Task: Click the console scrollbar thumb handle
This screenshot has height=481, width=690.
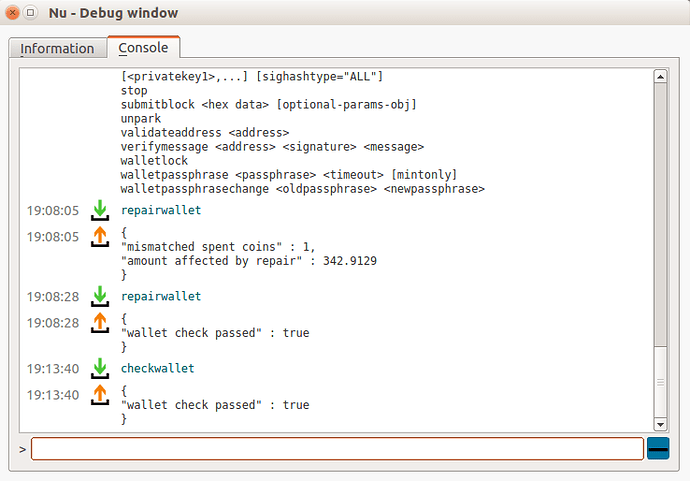Action: 661,382
